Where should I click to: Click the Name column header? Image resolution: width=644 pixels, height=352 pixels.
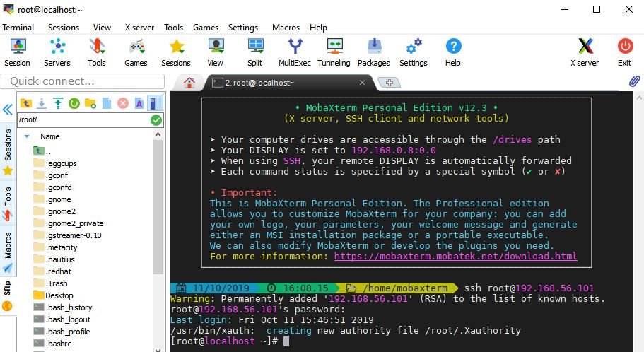coord(49,136)
